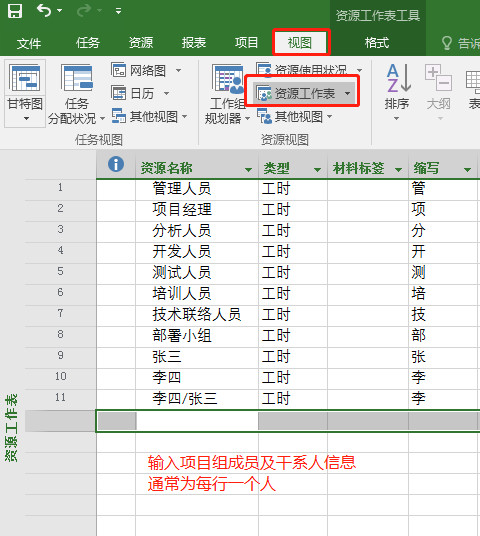Select the 项目经理 resource name cell

(x=197, y=210)
